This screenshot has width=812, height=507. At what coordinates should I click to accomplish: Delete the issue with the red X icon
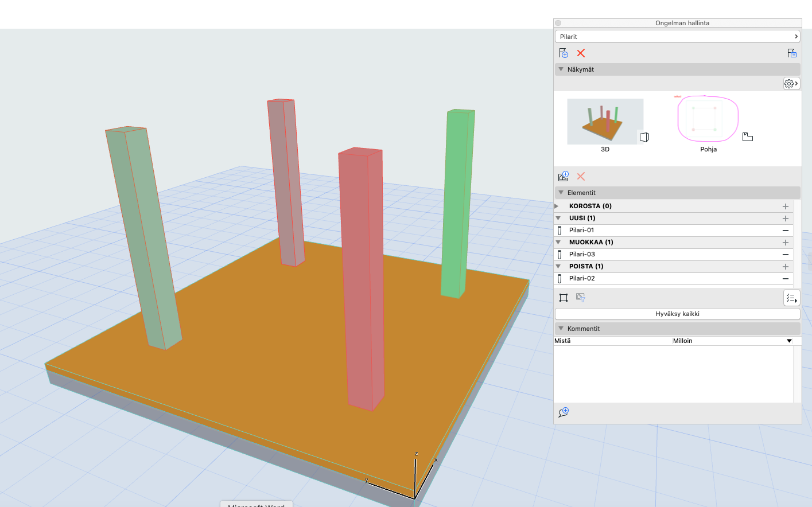(581, 53)
